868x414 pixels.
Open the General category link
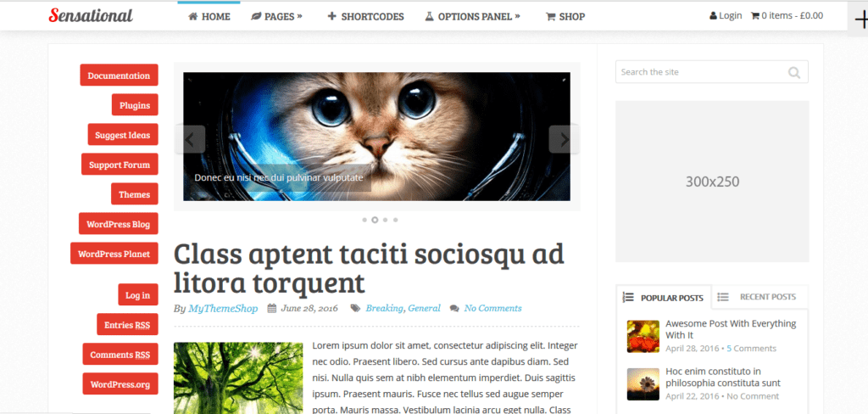[x=424, y=308]
